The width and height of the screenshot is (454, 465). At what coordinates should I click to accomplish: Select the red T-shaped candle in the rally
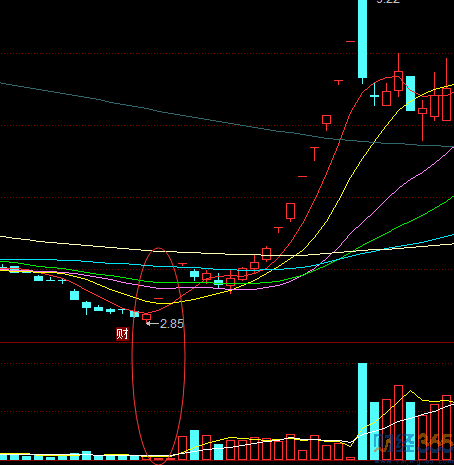coord(314,153)
